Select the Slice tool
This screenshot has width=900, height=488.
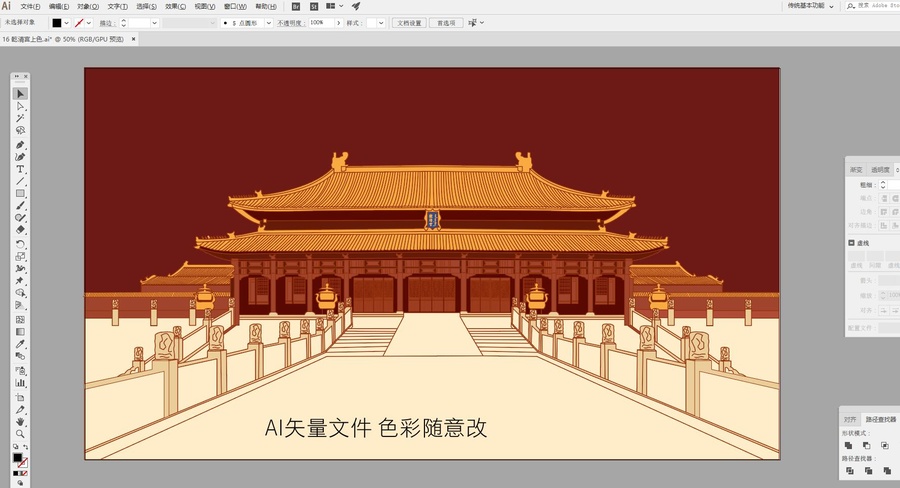tap(20, 409)
